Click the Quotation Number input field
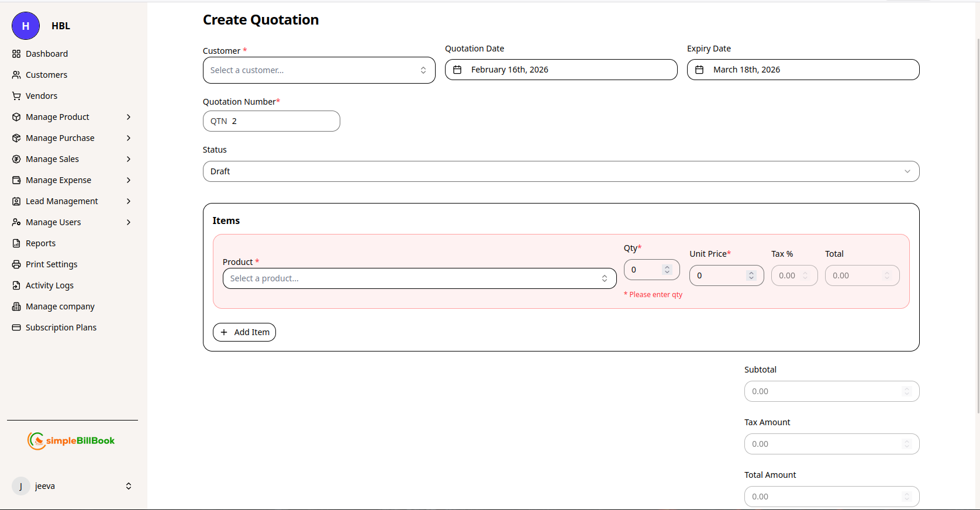980x510 pixels. (x=271, y=121)
